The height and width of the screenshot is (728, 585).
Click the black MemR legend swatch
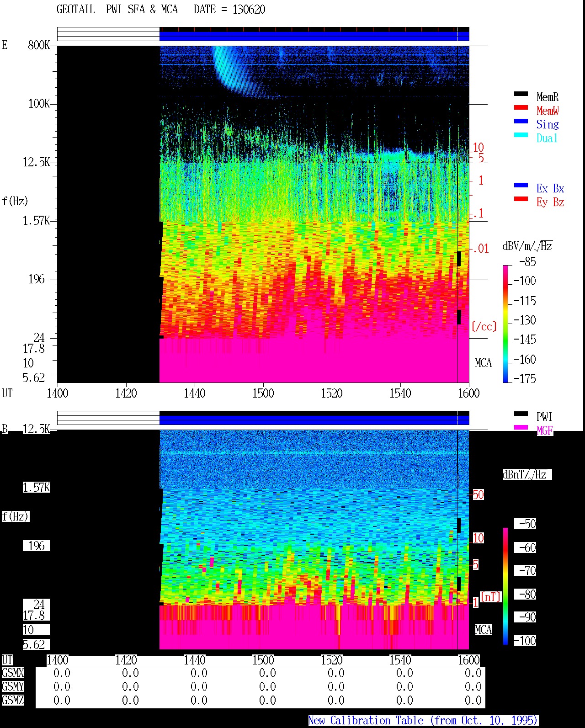[x=521, y=94]
